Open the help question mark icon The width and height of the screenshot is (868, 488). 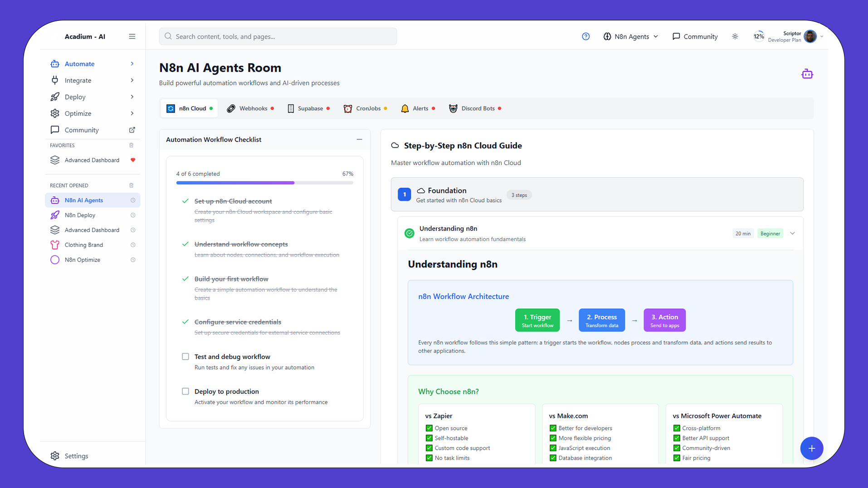tap(586, 36)
